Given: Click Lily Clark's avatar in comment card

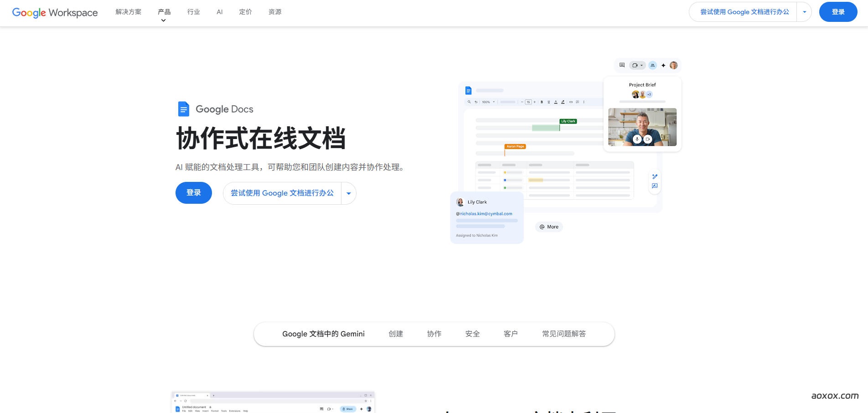Looking at the screenshot, I should point(460,202).
